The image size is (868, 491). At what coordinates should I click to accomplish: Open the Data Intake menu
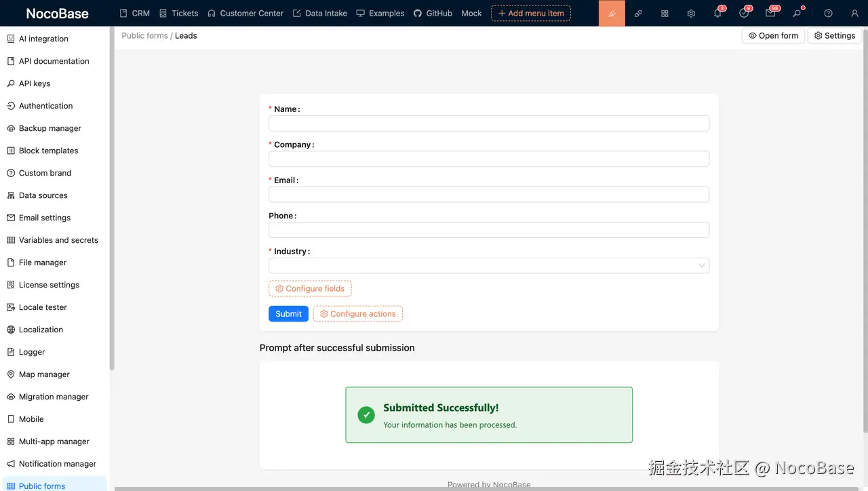[x=320, y=13]
